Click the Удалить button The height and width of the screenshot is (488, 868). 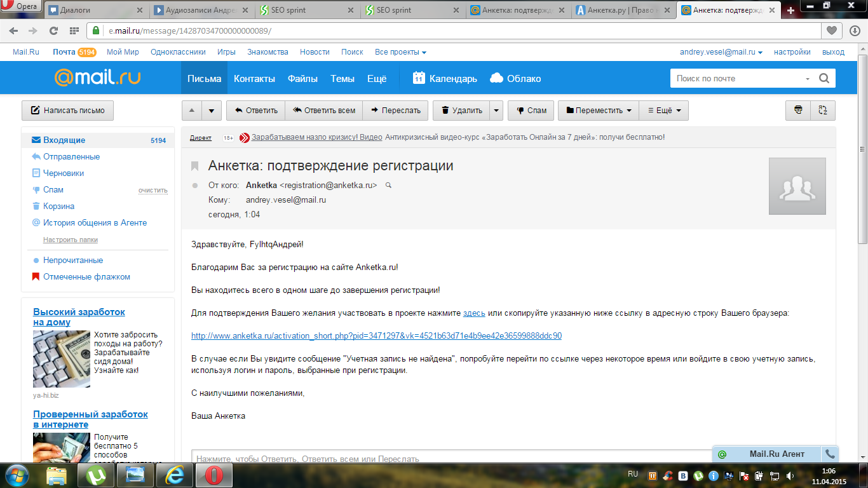pos(462,111)
